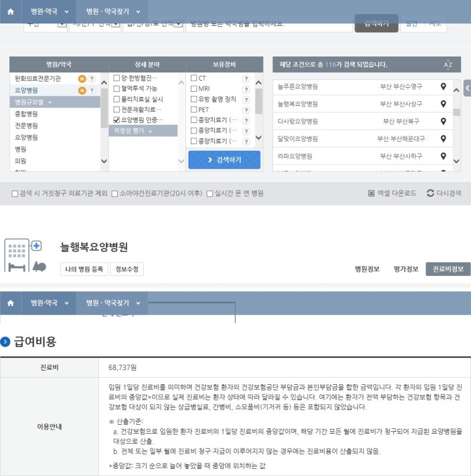The image size is (471, 476).
Task: Open 병원·약국찾기 dropdown above the search filters
Action: click(x=112, y=12)
